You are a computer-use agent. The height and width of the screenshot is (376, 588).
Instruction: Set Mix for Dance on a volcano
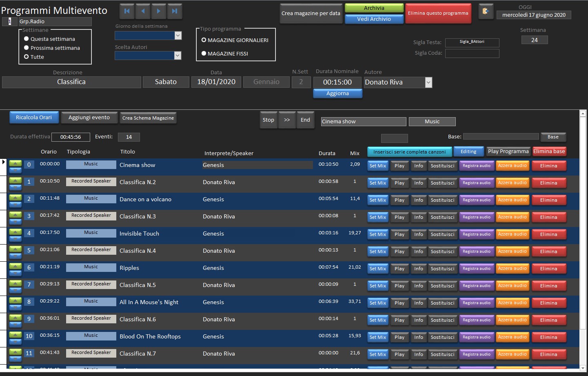pos(378,200)
